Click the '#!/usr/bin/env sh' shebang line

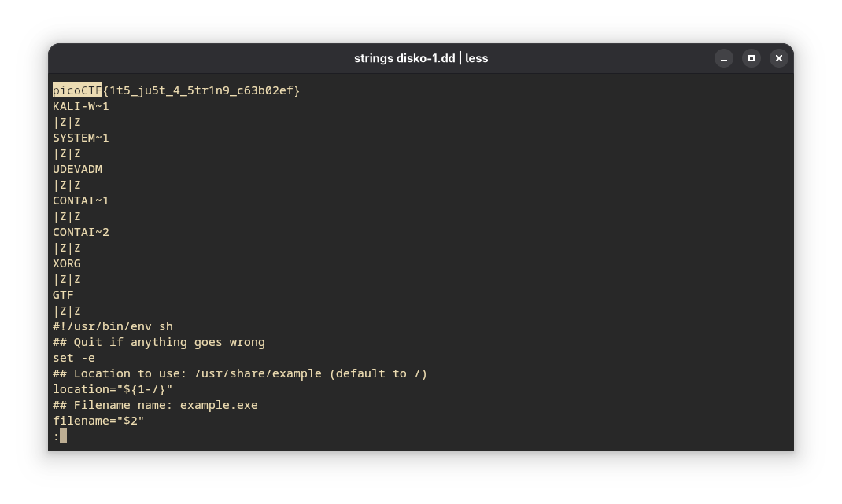(x=113, y=326)
